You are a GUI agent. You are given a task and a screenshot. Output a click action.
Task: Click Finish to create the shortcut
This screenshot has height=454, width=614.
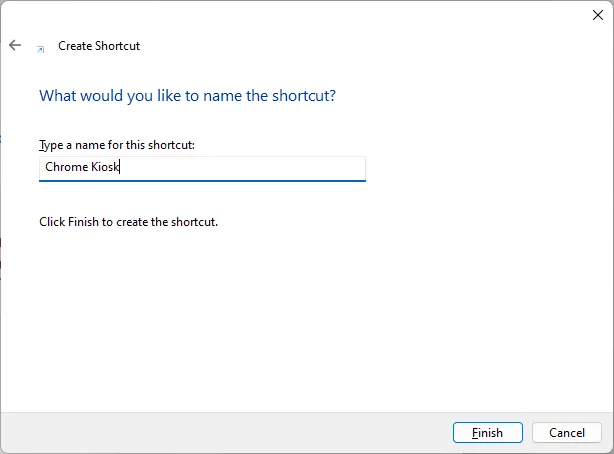click(x=488, y=432)
